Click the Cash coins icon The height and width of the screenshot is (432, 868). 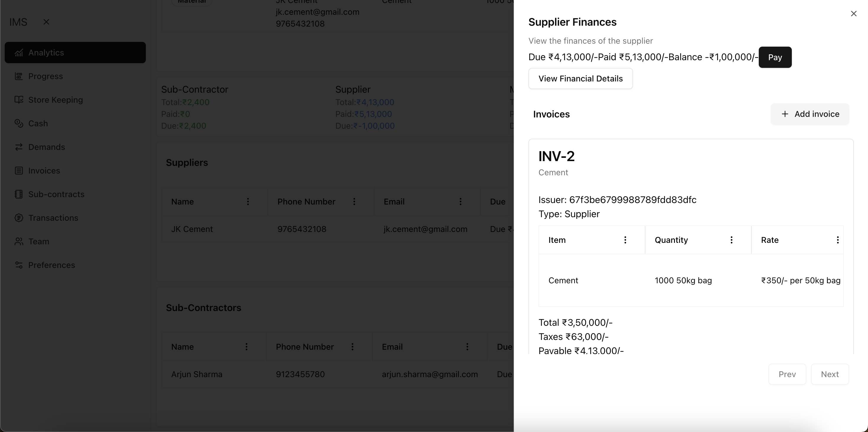[19, 123]
